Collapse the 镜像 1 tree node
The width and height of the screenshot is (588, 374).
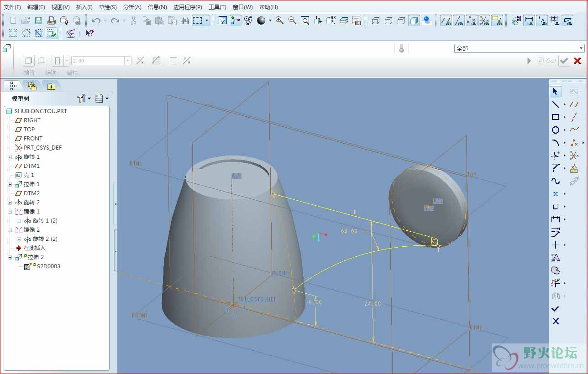(x=10, y=212)
